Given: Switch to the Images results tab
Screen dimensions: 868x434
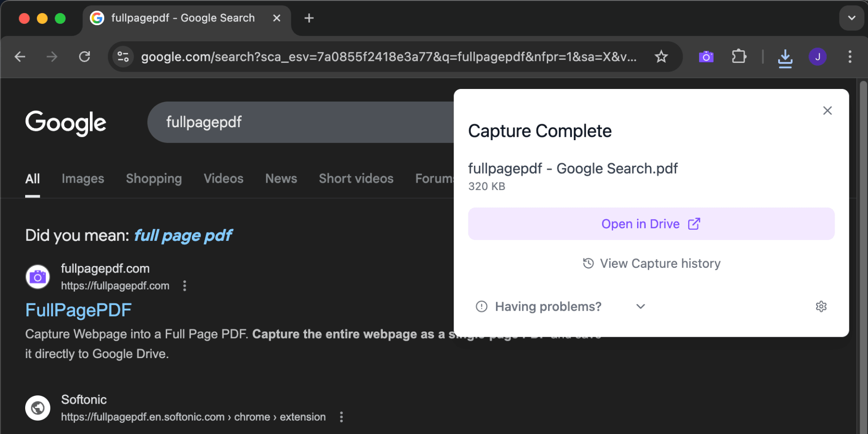Looking at the screenshot, I should [x=83, y=179].
